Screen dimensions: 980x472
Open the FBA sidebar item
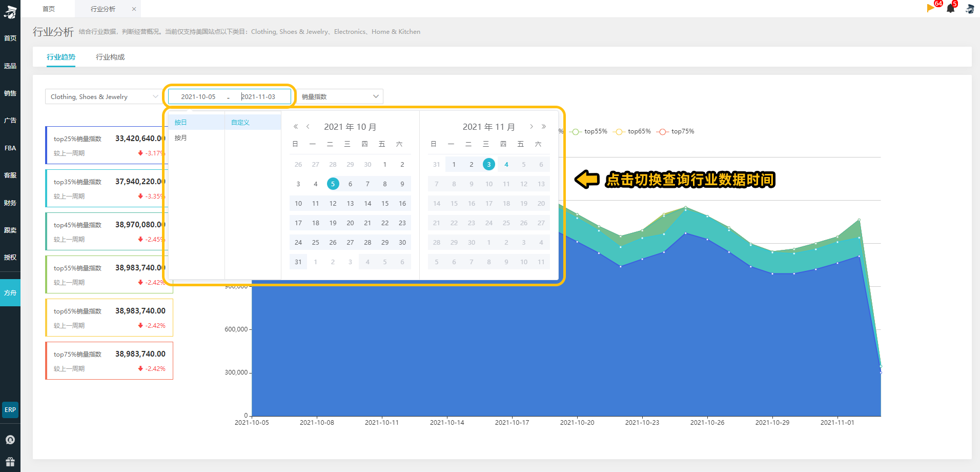click(x=10, y=148)
